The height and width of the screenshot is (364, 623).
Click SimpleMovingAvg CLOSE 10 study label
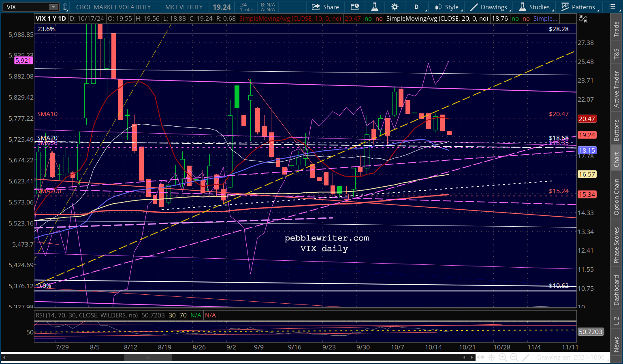pyautogui.click(x=290, y=19)
